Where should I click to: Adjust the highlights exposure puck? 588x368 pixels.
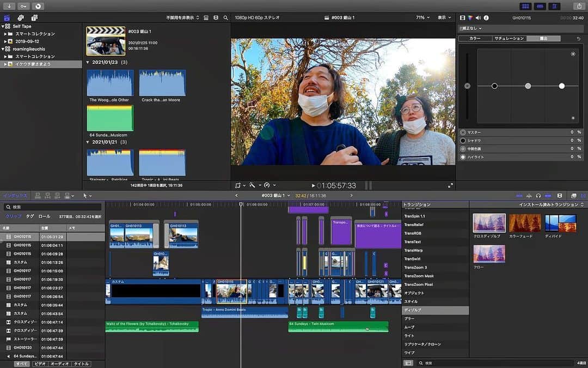561,86
